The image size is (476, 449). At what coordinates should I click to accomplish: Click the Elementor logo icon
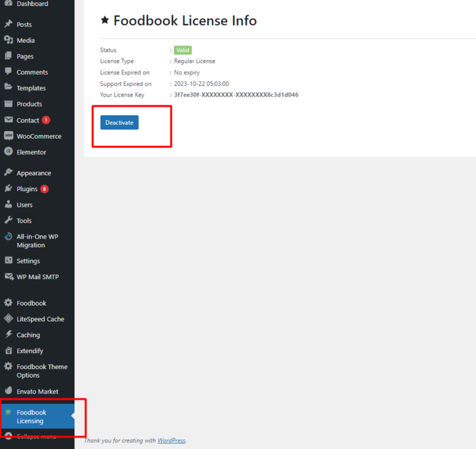[9, 151]
